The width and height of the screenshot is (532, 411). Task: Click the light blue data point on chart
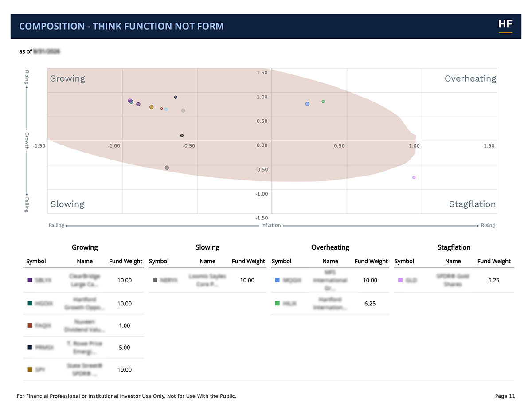[x=166, y=109]
